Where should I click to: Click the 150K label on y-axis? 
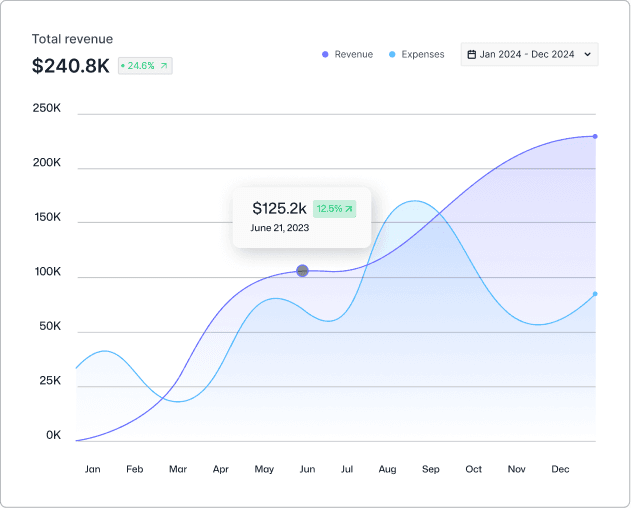coord(46,218)
